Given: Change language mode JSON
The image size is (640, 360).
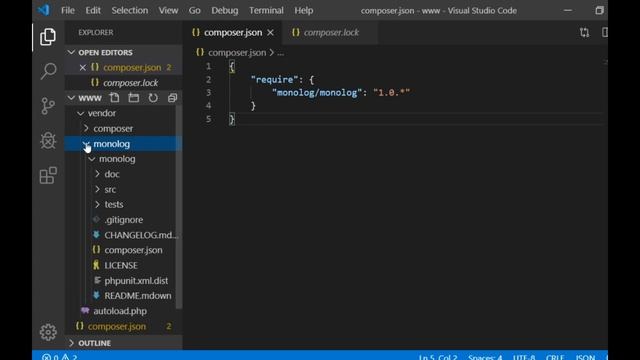Looking at the screenshot, I should [x=585, y=357].
